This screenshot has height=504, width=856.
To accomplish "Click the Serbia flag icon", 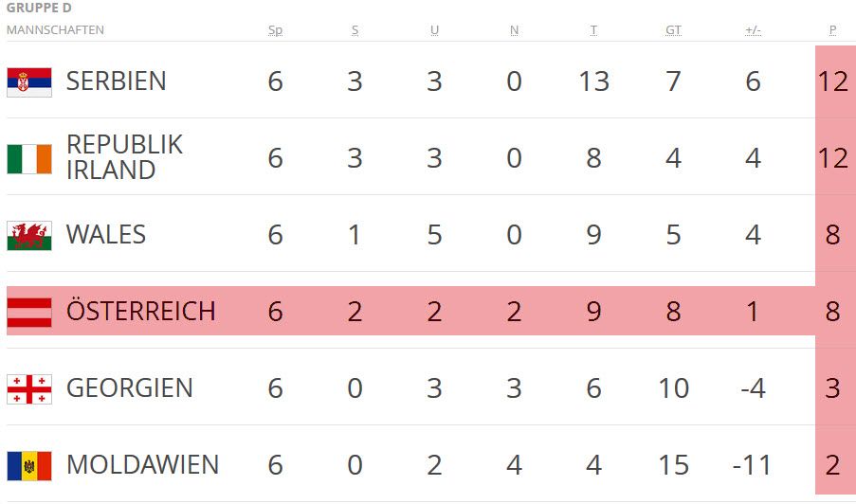I will [x=29, y=81].
